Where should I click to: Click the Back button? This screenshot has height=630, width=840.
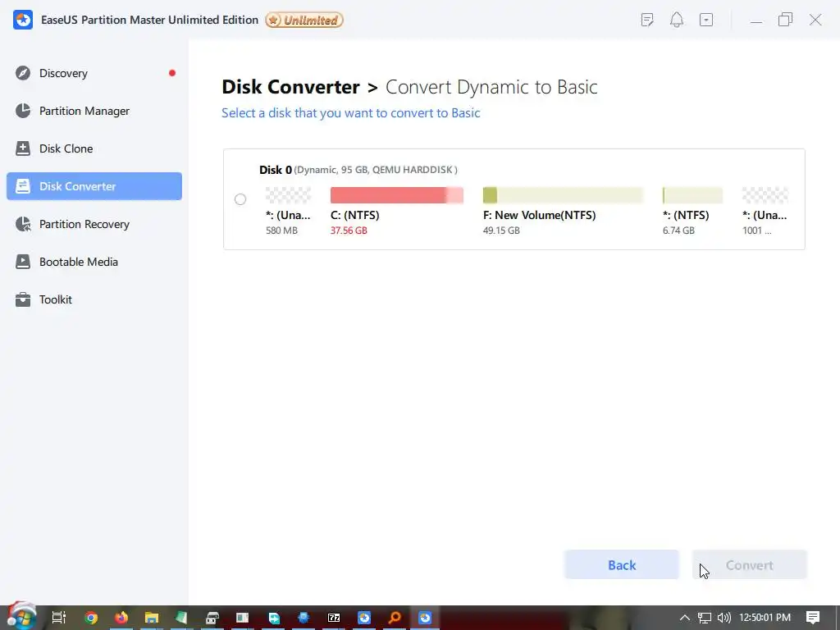[622, 564]
